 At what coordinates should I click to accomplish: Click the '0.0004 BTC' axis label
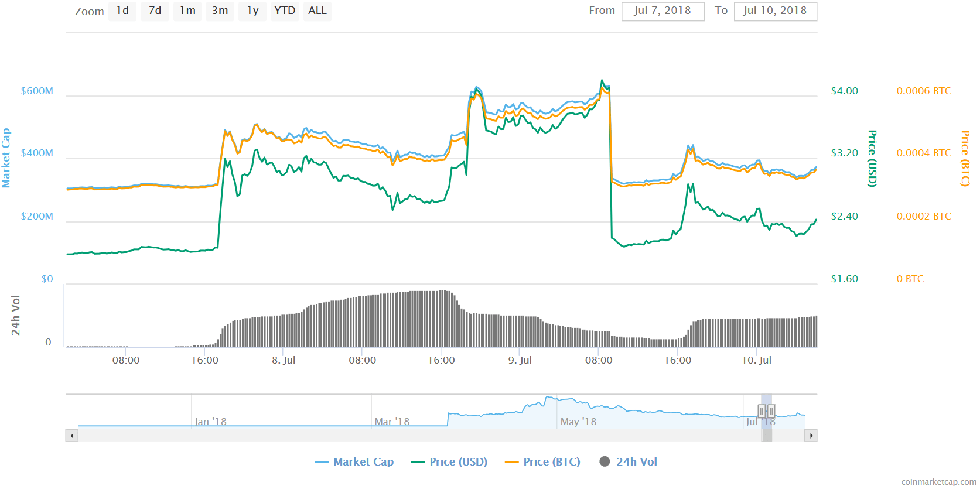tap(924, 153)
